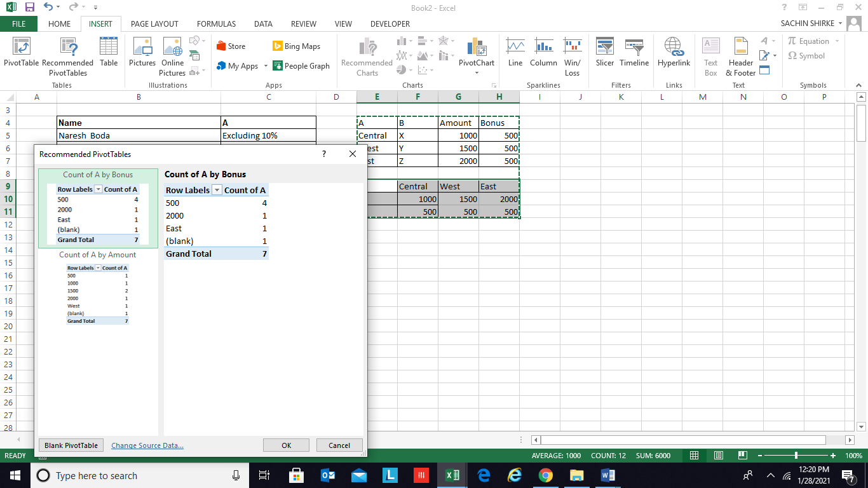
Task: Open Recommended PivotTables in the ribbon
Action: click(67, 57)
